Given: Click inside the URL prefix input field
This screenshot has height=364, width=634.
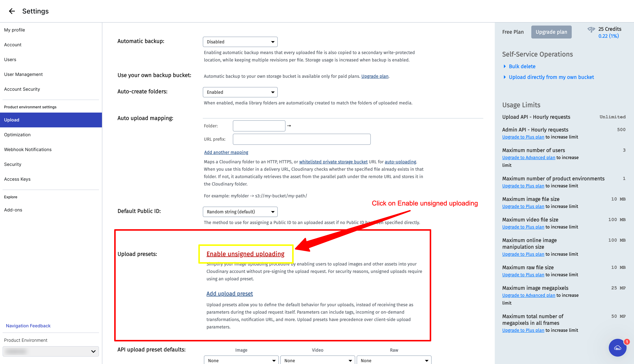Looking at the screenshot, I should point(301,139).
